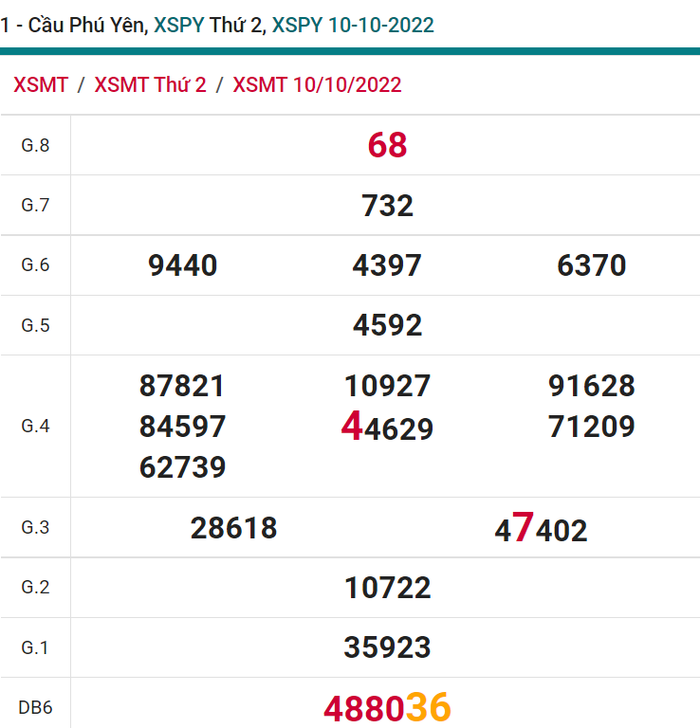
Task: Click the G.8 prize number 68
Action: tap(387, 145)
